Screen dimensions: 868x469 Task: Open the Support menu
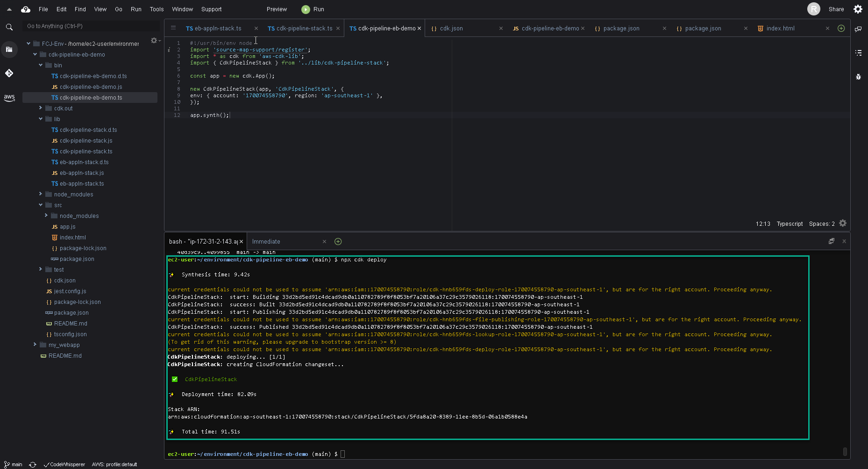[212, 9]
